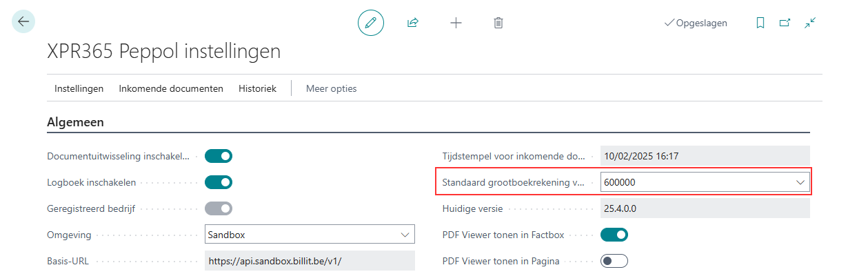The height and width of the screenshot is (274, 868).
Task: Collapse the page with the arrows icon
Action: click(x=810, y=23)
